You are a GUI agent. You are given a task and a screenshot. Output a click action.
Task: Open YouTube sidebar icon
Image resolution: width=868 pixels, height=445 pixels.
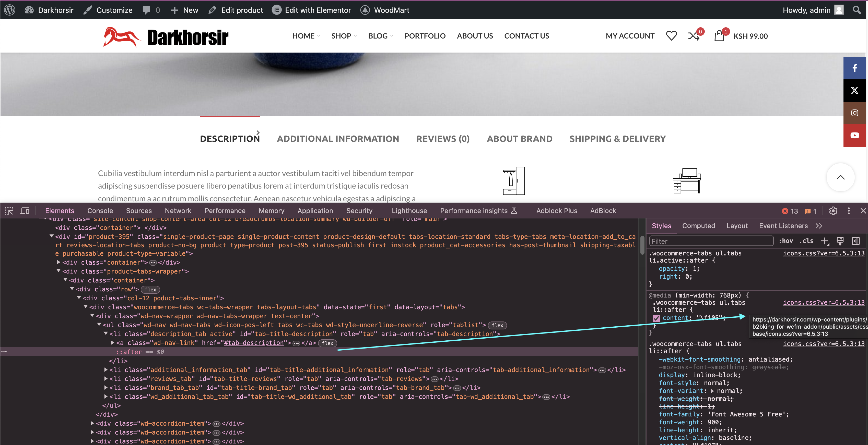coord(854,135)
